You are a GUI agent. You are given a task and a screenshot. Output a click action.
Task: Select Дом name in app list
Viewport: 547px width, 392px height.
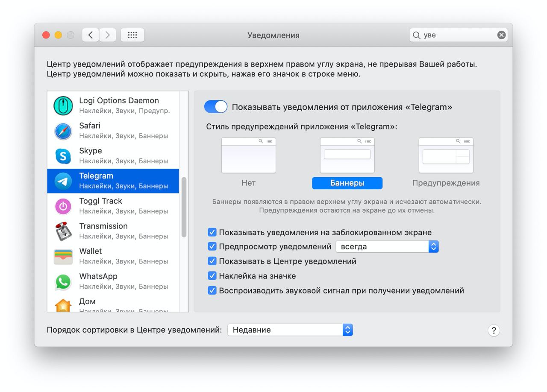[x=87, y=301]
